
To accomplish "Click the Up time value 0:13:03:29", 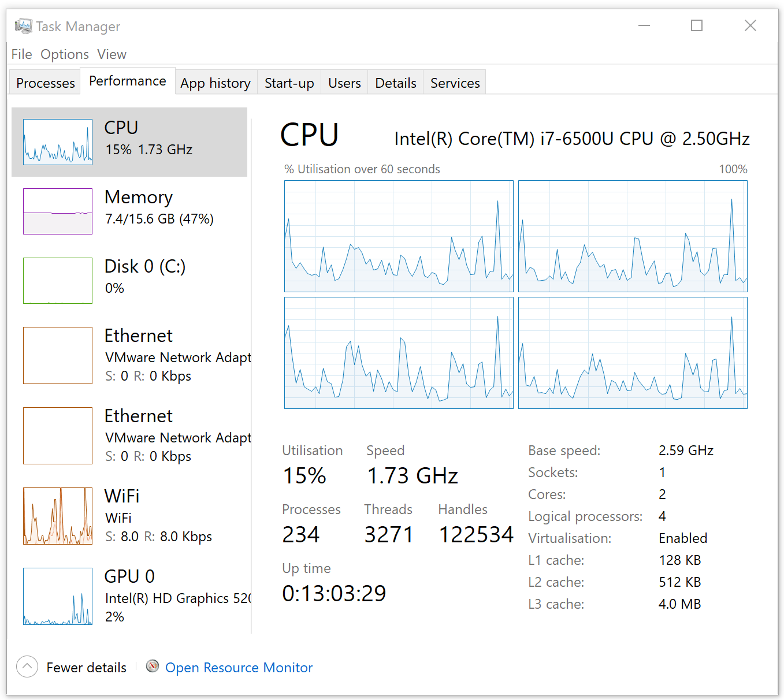I will coord(334,593).
